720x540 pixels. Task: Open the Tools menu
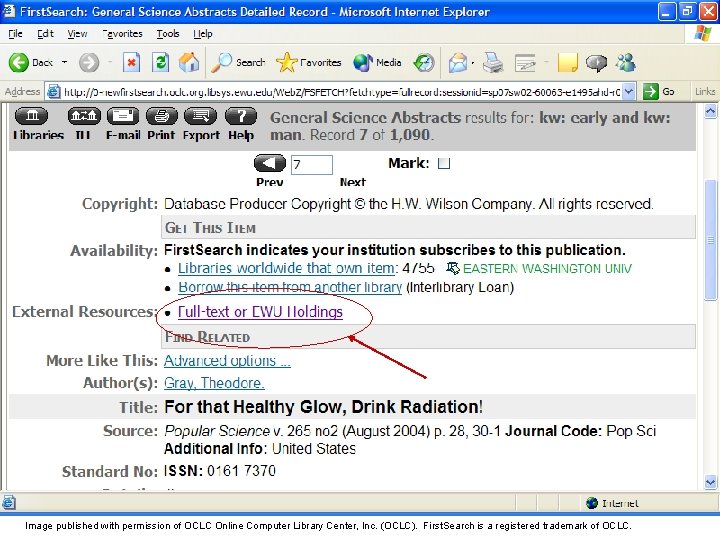(168, 34)
